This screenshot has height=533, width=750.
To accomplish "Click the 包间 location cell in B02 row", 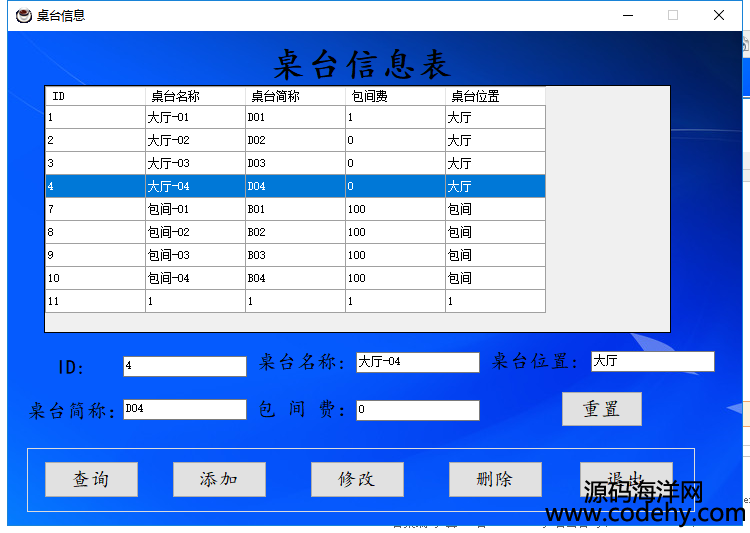I will 495,232.
